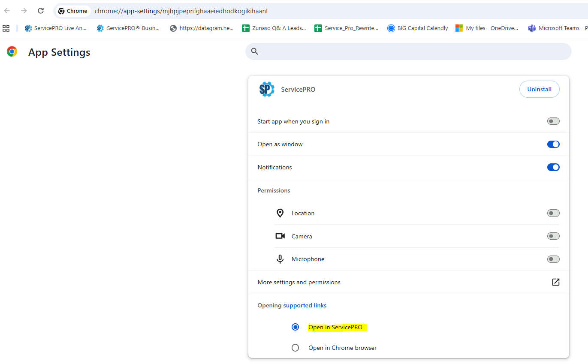Follow the supported links hyperlink
This screenshot has width=588, height=364.
point(305,305)
